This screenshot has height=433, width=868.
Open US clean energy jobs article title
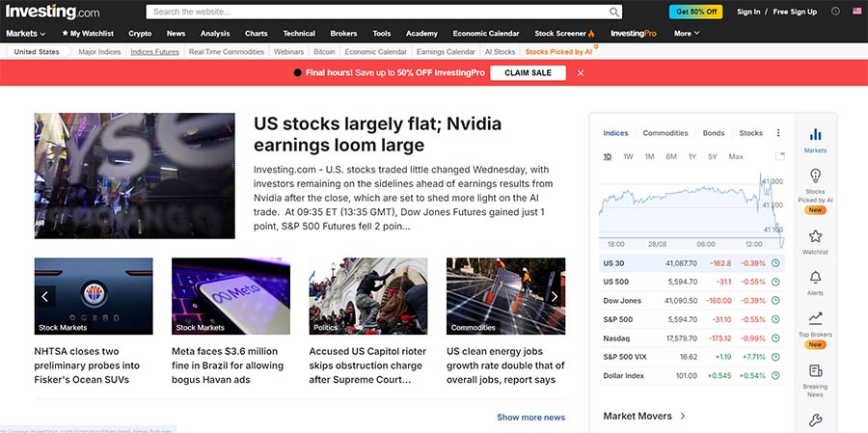point(505,365)
